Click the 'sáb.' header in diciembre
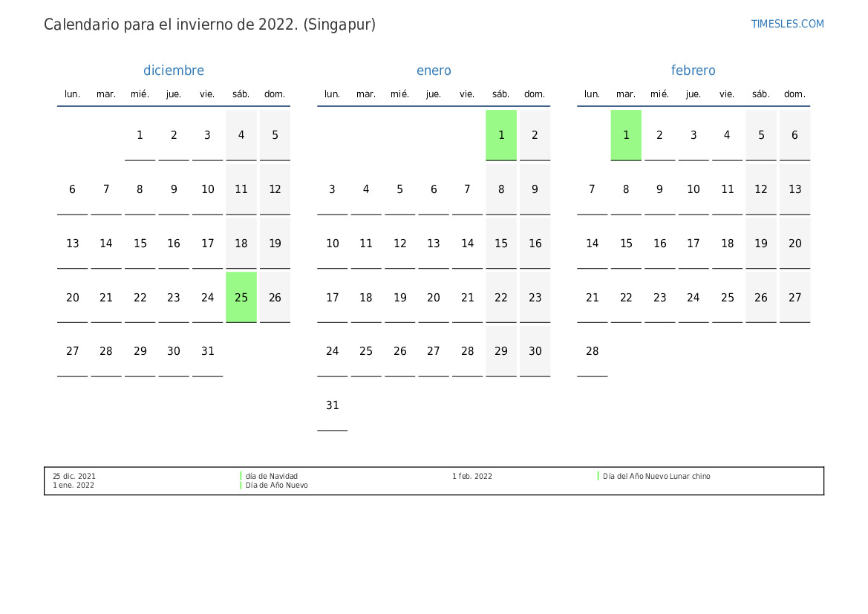Image resolution: width=868 pixels, height=614 pixels. pos(241,94)
